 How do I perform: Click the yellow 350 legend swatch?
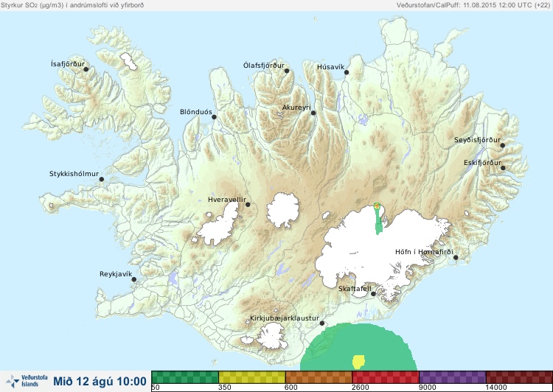(252, 377)
